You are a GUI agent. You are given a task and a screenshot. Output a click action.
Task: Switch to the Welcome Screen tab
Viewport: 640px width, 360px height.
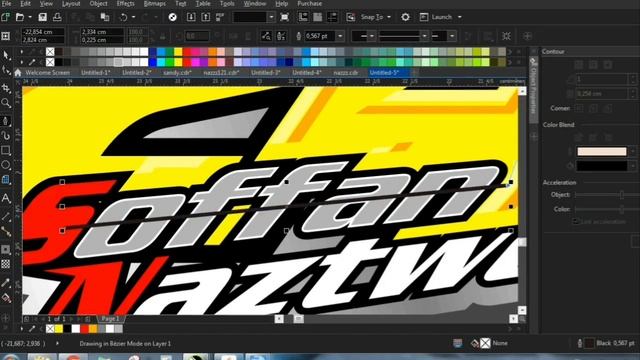[47, 73]
